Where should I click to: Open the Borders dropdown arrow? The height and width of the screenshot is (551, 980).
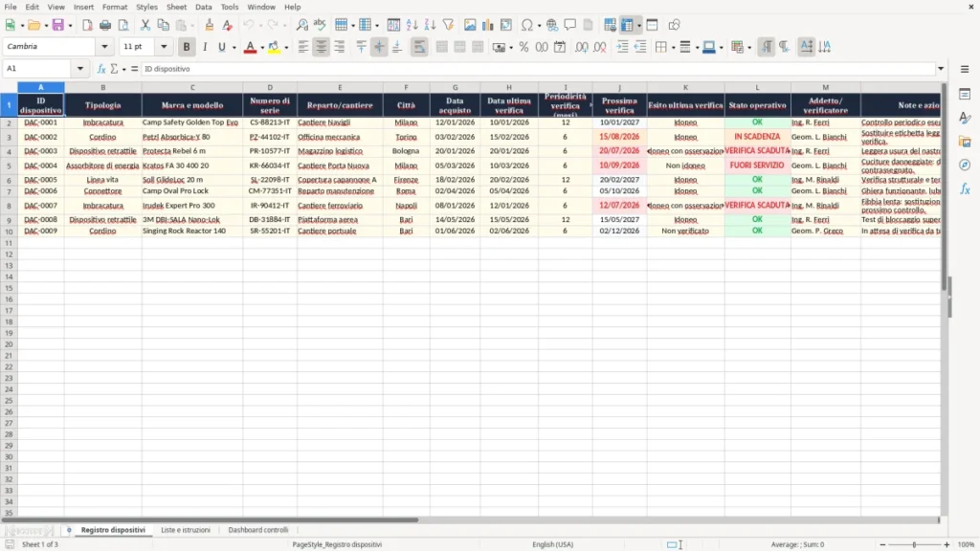click(673, 48)
